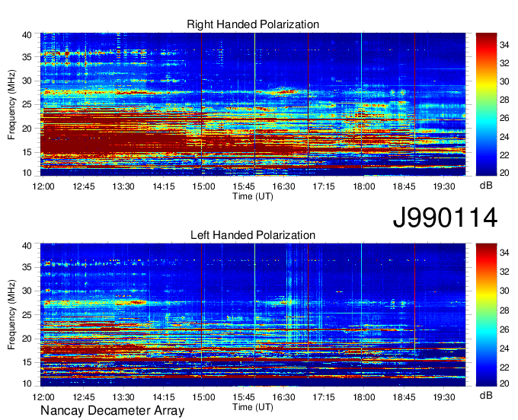Click the left-handed plot color bar
The image size is (518, 420).
(x=486, y=315)
